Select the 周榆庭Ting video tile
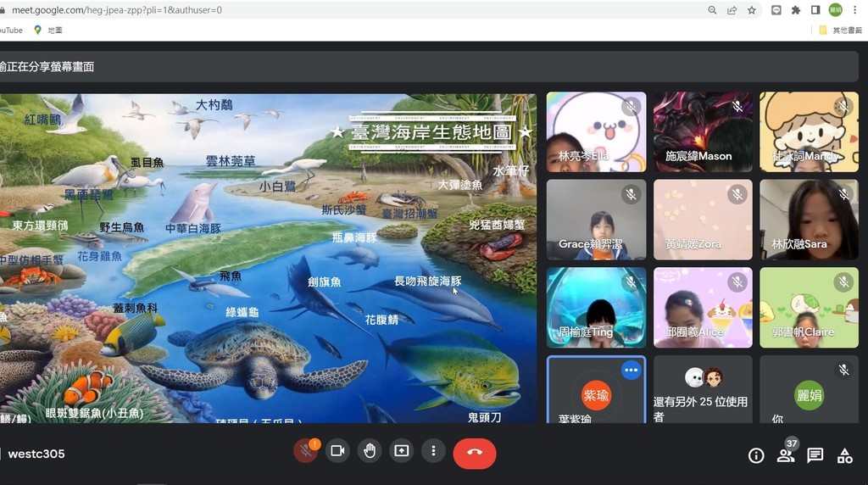The width and height of the screenshot is (868, 485). tap(596, 307)
